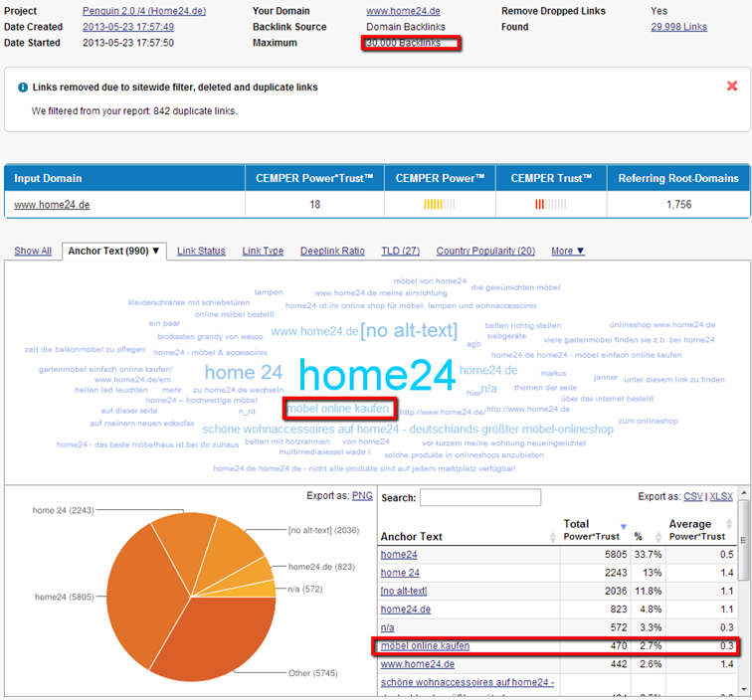The image size is (752, 700).
Task: Click the scroll up arrow of anchor table
Action: pyautogui.click(x=744, y=493)
